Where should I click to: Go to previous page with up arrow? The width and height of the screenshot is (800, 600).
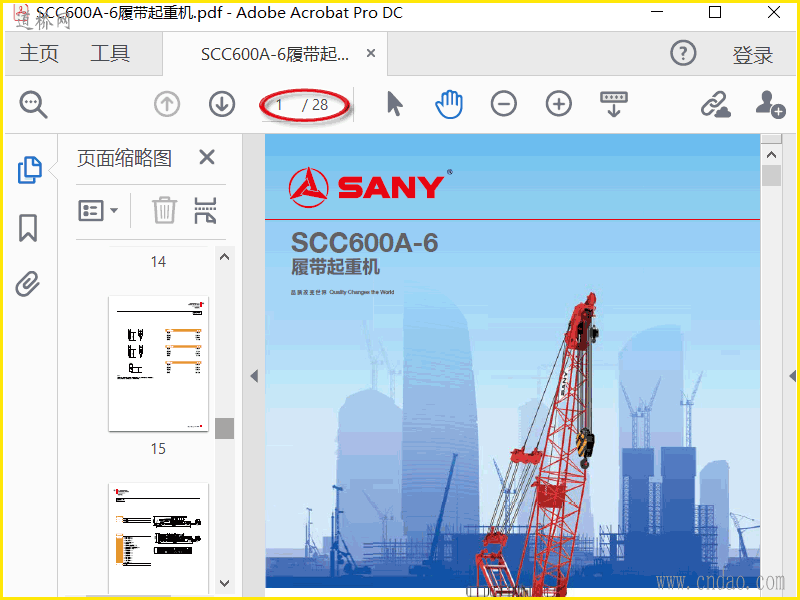pyautogui.click(x=167, y=104)
